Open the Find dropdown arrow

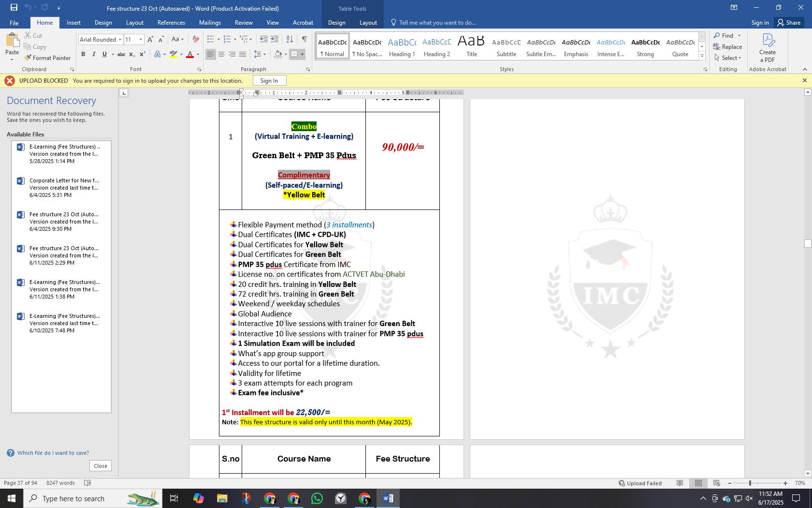click(x=739, y=36)
